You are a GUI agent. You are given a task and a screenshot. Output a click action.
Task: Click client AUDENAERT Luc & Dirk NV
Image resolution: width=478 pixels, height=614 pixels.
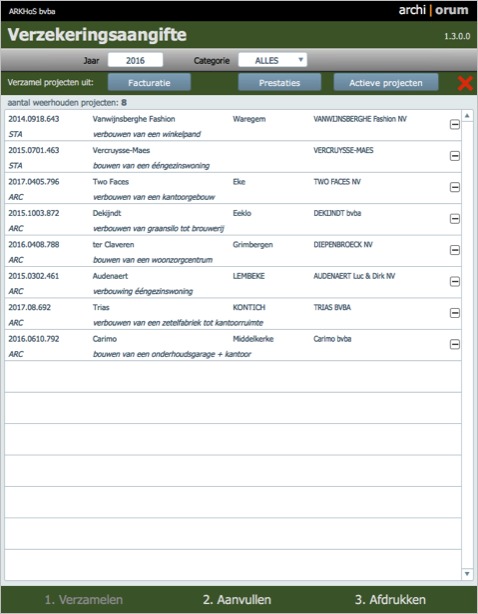(x=354, y=276)
